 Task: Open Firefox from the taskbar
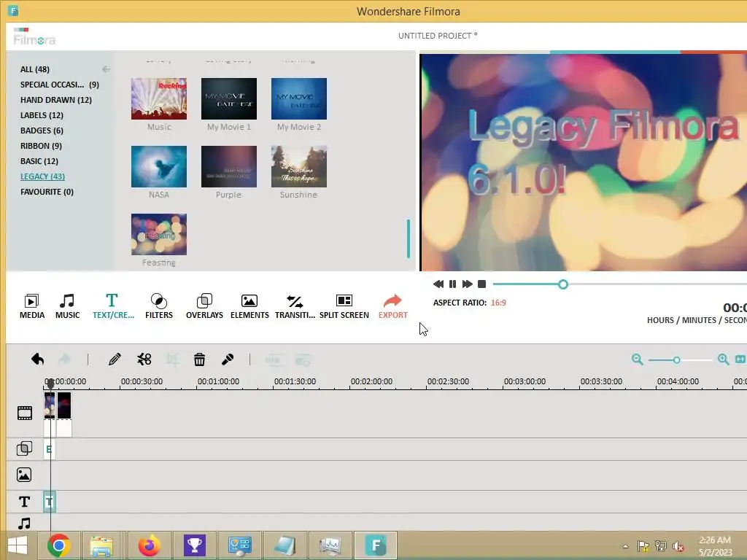pyautogui.click(x=149, y=545)
